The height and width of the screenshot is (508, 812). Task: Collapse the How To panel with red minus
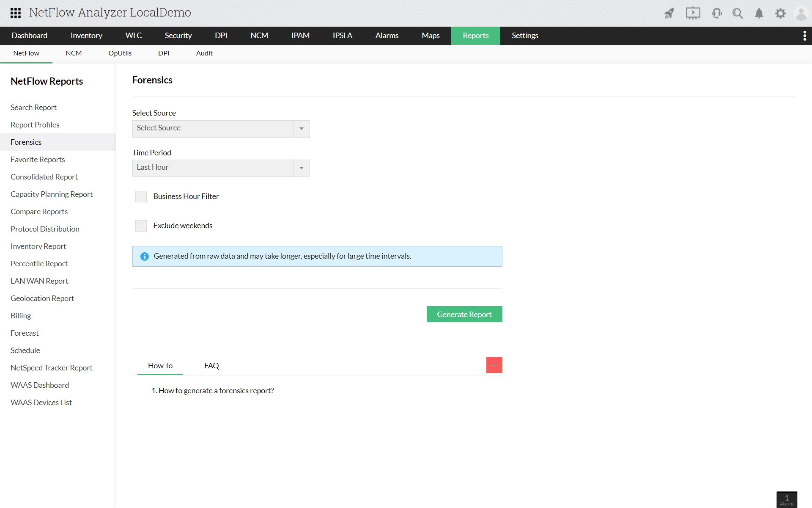click(494, 365)
